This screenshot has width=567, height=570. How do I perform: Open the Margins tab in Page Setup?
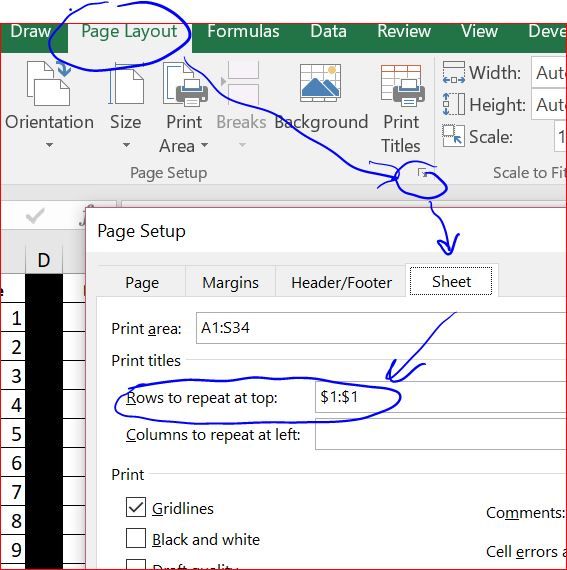(x=230, y=282)
